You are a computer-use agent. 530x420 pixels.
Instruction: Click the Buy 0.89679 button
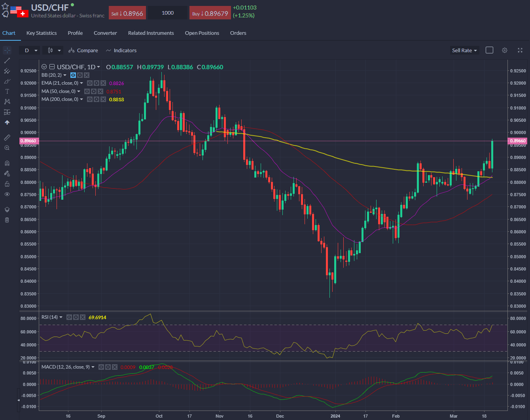(x=210, y=13)
